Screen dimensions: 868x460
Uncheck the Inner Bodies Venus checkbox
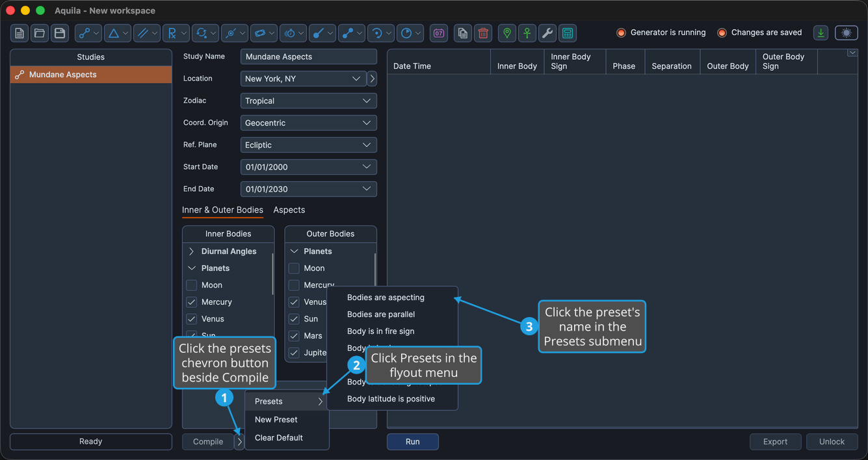pyautogui.click(x=192, y=319)
